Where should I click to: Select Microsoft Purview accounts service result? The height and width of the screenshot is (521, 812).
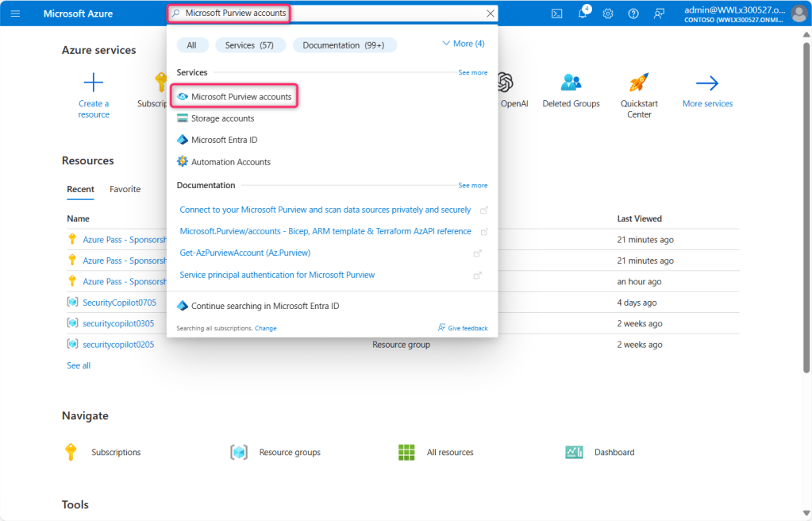241,97
